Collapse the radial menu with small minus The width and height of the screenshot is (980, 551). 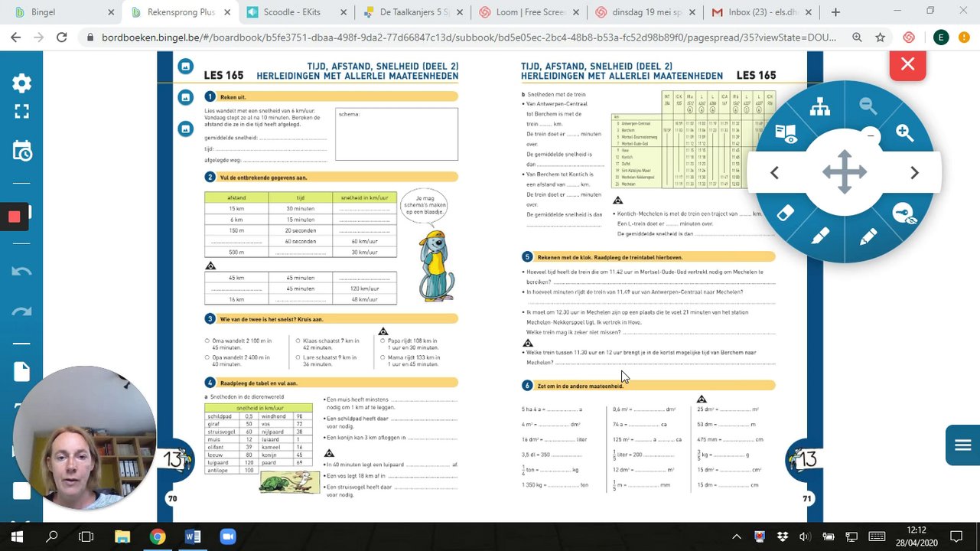click(x=871, y=136)
